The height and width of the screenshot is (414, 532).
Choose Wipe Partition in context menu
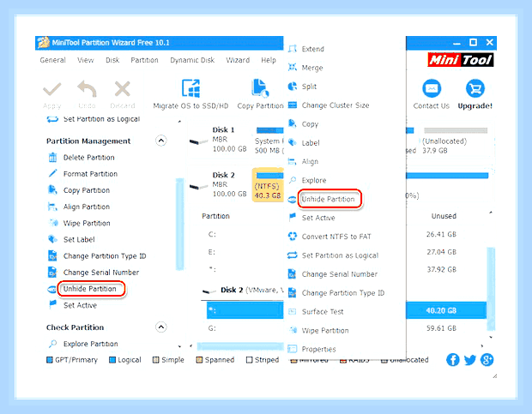[x=325, y=330]
